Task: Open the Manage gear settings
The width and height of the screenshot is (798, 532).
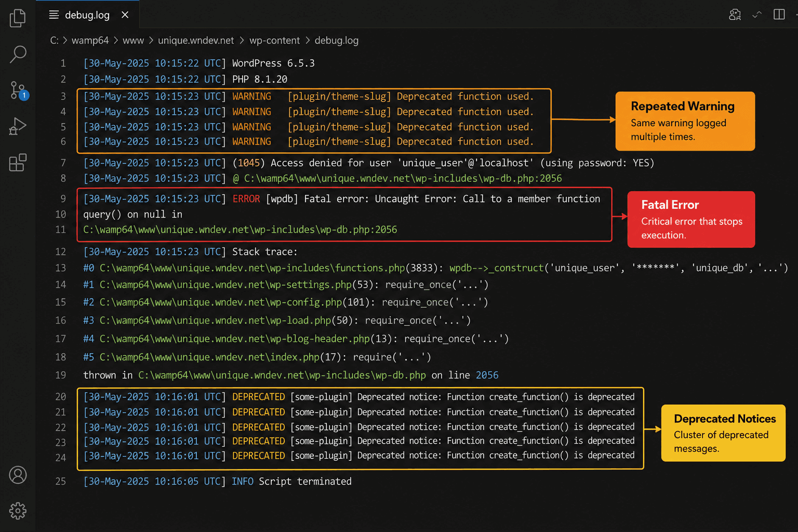Action: click(18, 511)
